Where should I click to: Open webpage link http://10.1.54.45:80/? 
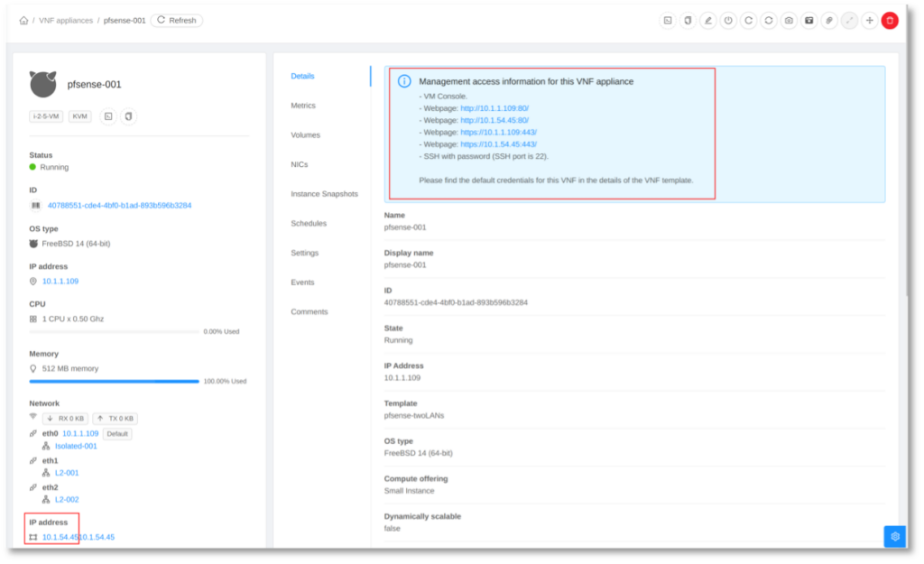pos(494,120)
